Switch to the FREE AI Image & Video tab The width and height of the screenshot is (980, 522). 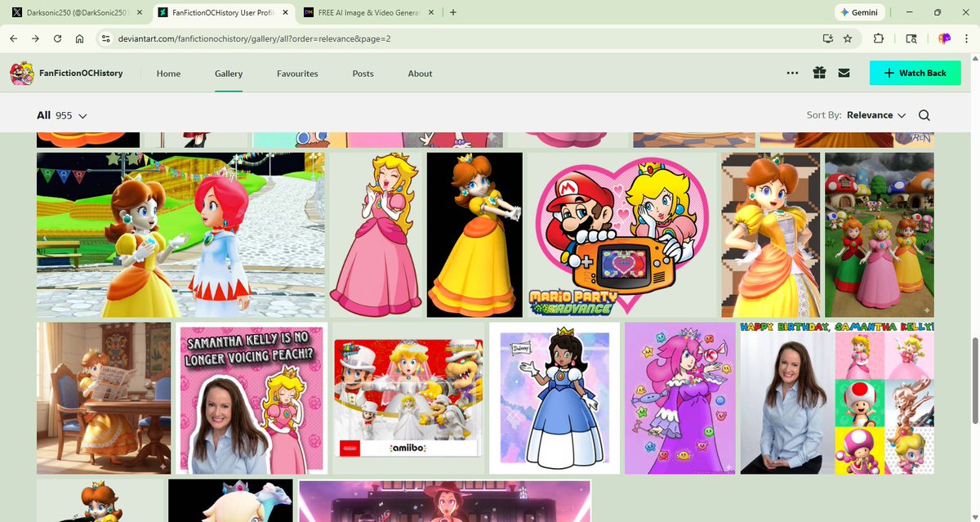[x=368, y=12]
